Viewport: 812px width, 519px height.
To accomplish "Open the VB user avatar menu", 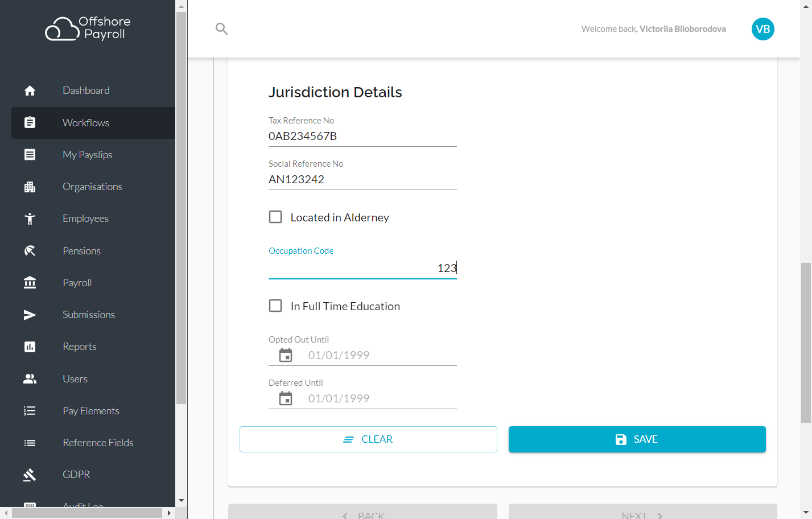I will coord(762,29).
